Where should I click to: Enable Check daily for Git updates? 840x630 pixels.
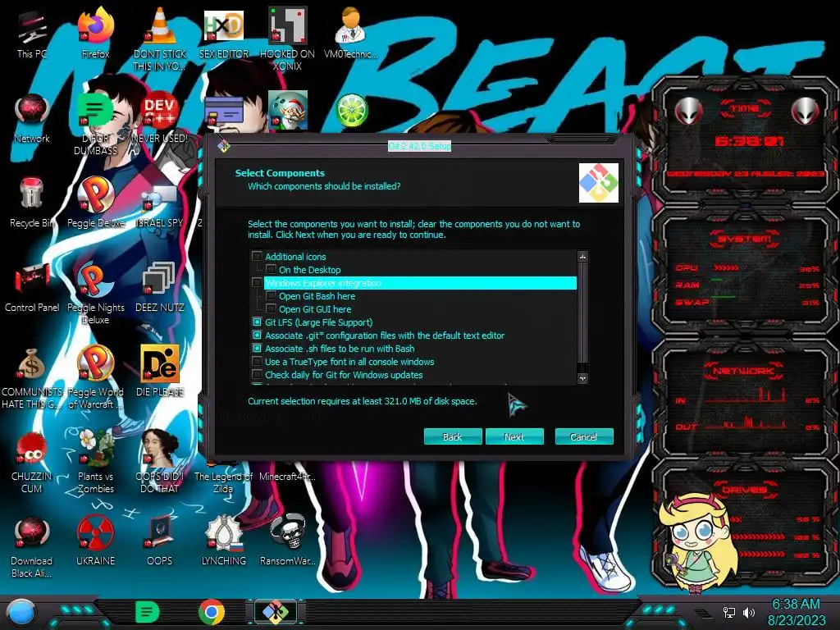coord(257,374)
